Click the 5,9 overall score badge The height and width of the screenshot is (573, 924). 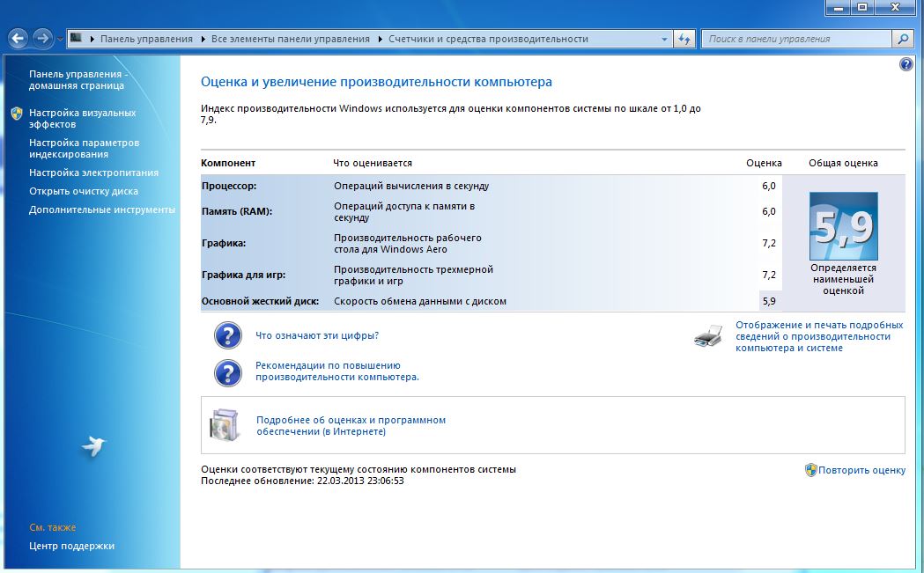pos(843,226)
